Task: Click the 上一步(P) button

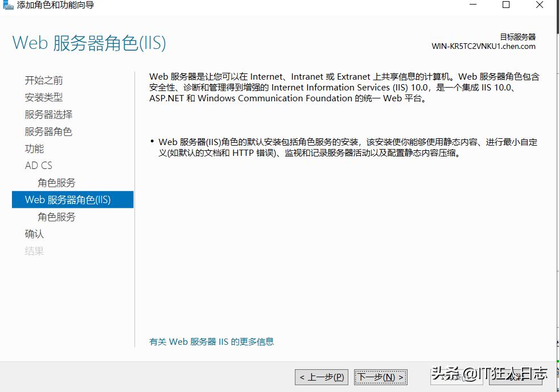Action: pyautogui.click(x=322, y=377)
